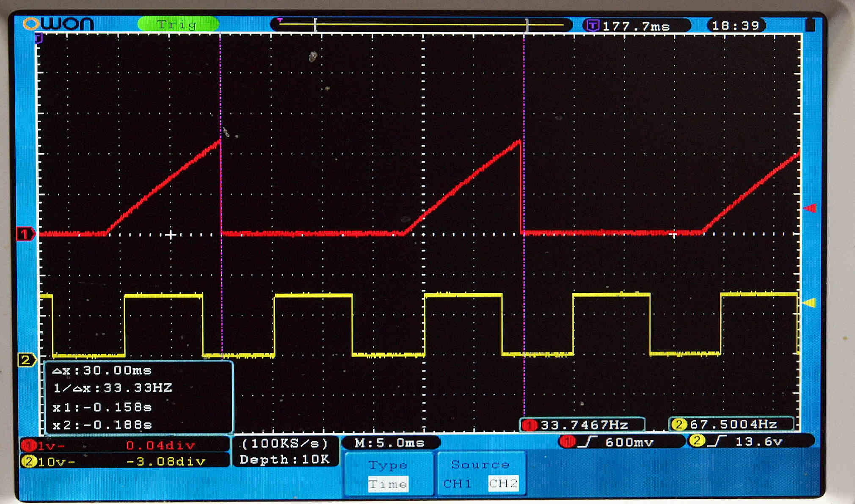The image size is (855, 504).
Task: Open the Type menu item
Action: tap(388, 465)
